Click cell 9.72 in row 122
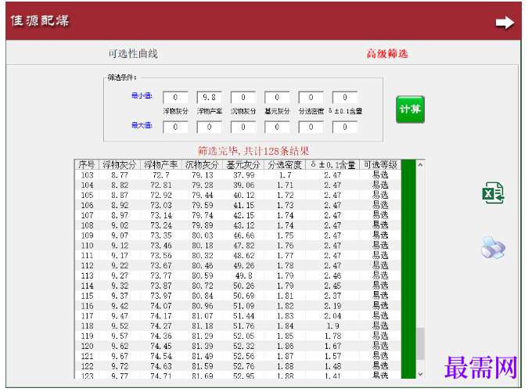The height and width of the screenshot is (392, 532). click(x=120, y=366)
